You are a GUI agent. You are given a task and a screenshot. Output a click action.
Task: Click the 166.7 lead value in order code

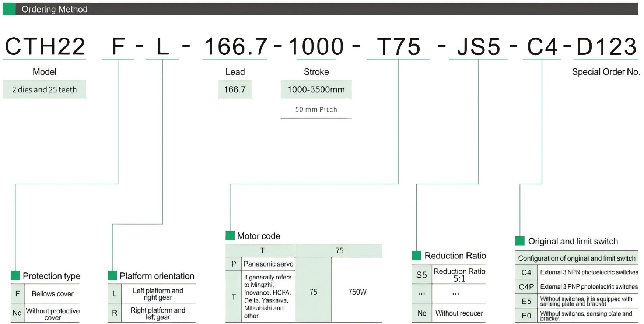[235, 47]
